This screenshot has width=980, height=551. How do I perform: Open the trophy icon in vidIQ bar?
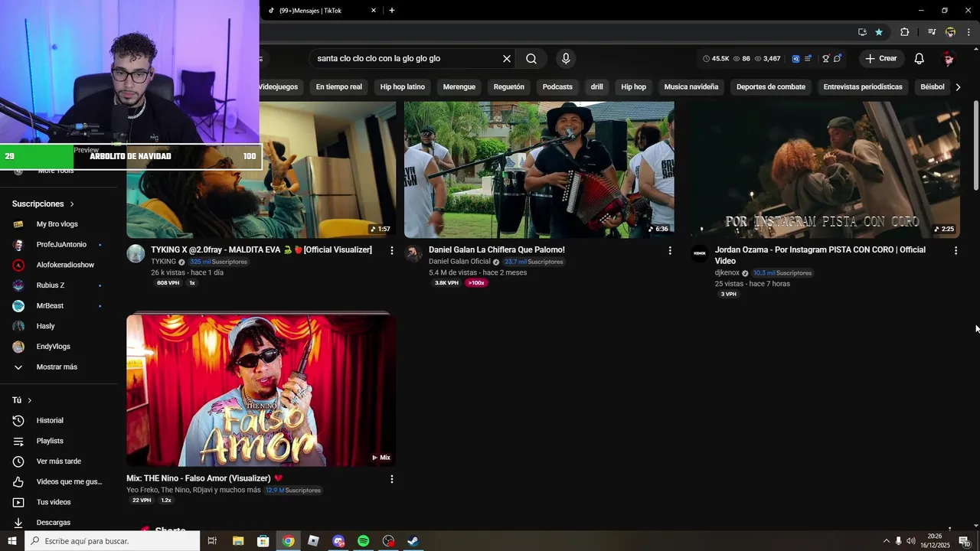coord(826,58)
